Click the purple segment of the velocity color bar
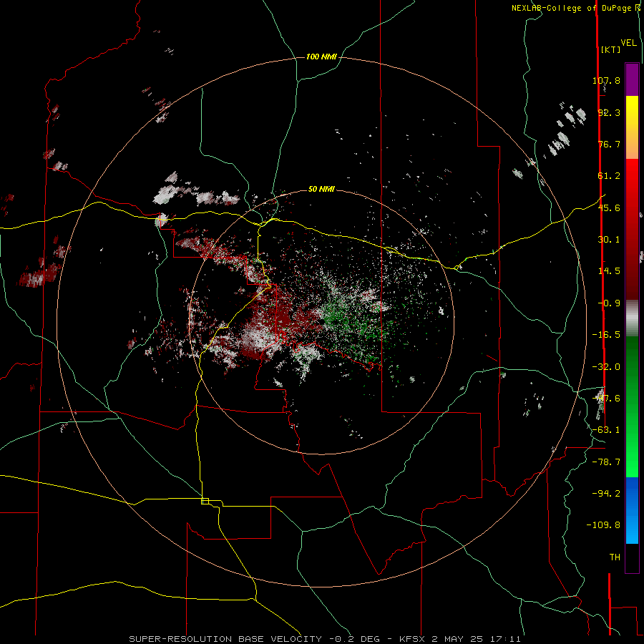The width and height of the screenshot is (644, 644). 632,79
